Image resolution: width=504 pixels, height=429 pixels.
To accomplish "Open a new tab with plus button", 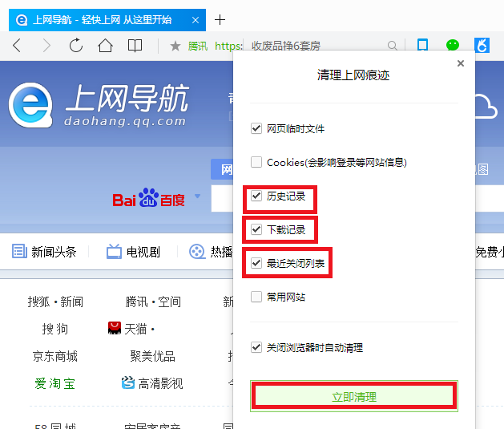I will (220, 20).
